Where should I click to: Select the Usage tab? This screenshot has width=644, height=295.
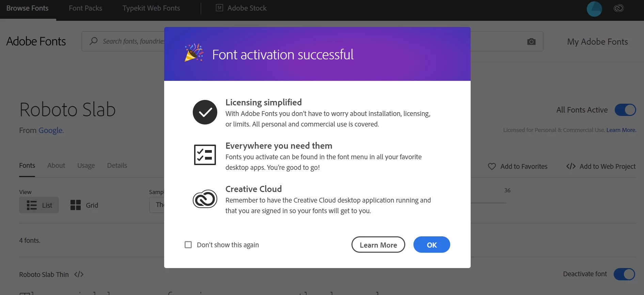tap(86, 165)
